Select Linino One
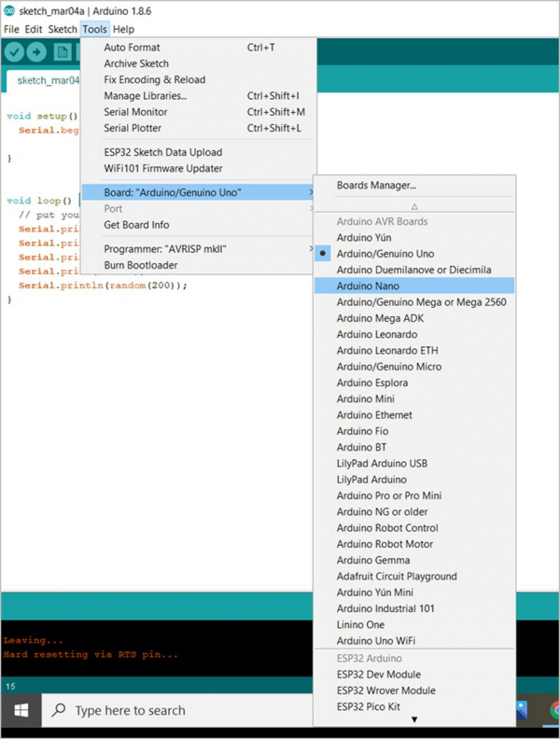Screen dimensions: 560x739 [x=414, y=624]
